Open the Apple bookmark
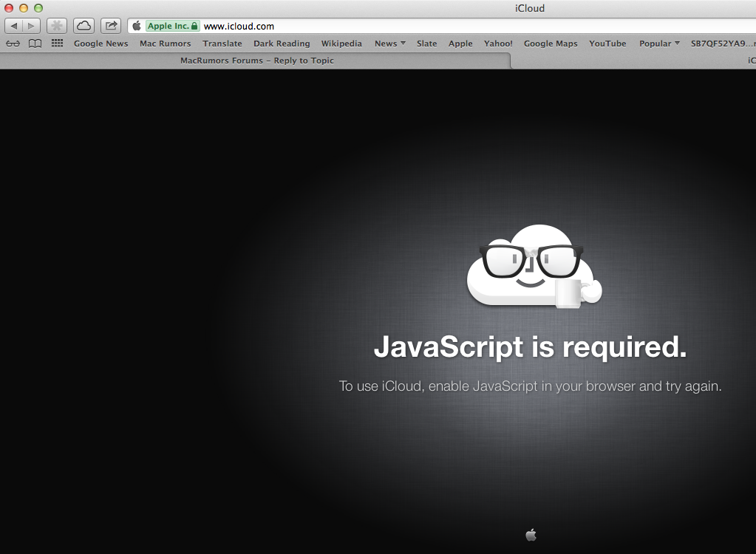The image size is (756, 554). coord(460,44)
